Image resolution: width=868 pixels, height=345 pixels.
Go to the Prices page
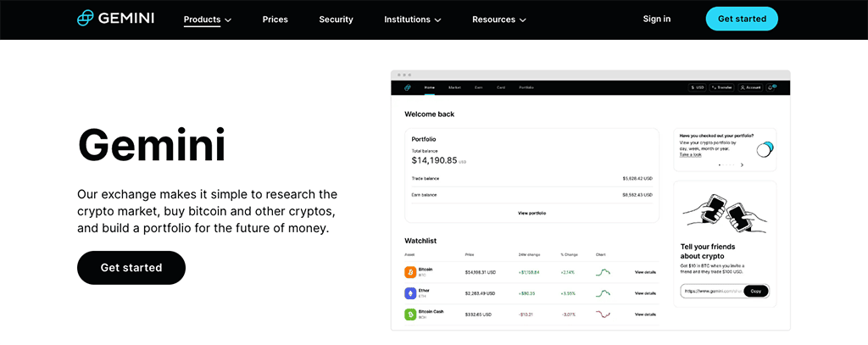(x=275, y=19)
